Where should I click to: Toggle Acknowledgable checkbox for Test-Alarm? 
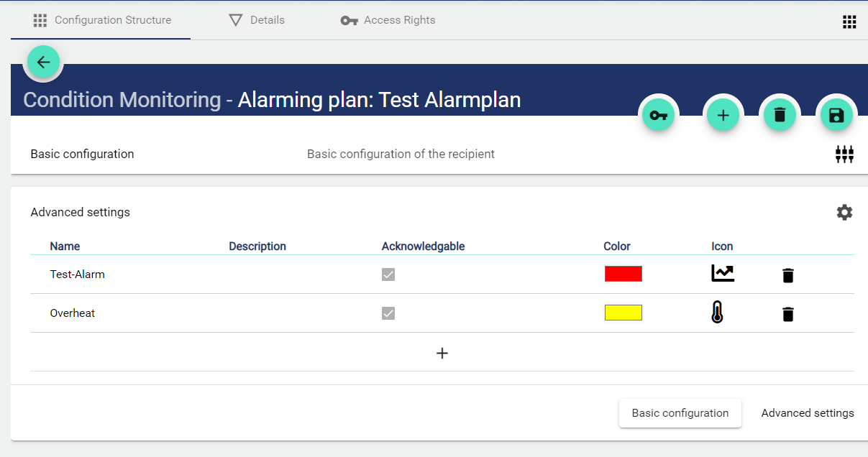coord(388,274)
